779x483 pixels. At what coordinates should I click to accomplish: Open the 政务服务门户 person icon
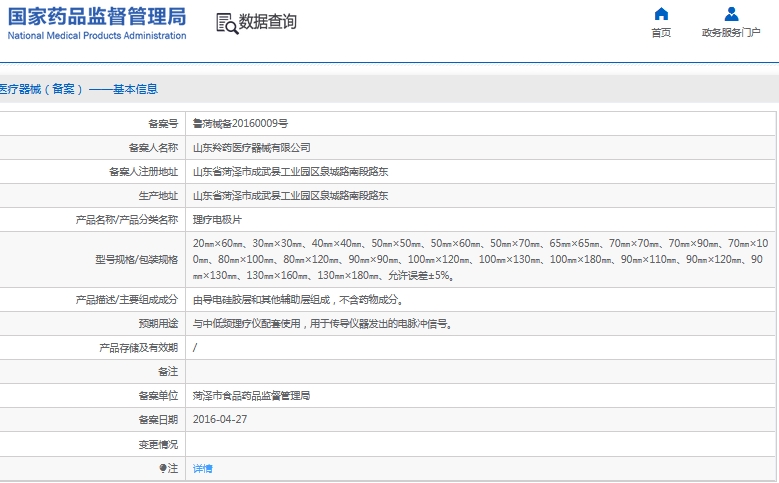click(x=731, y=13)
